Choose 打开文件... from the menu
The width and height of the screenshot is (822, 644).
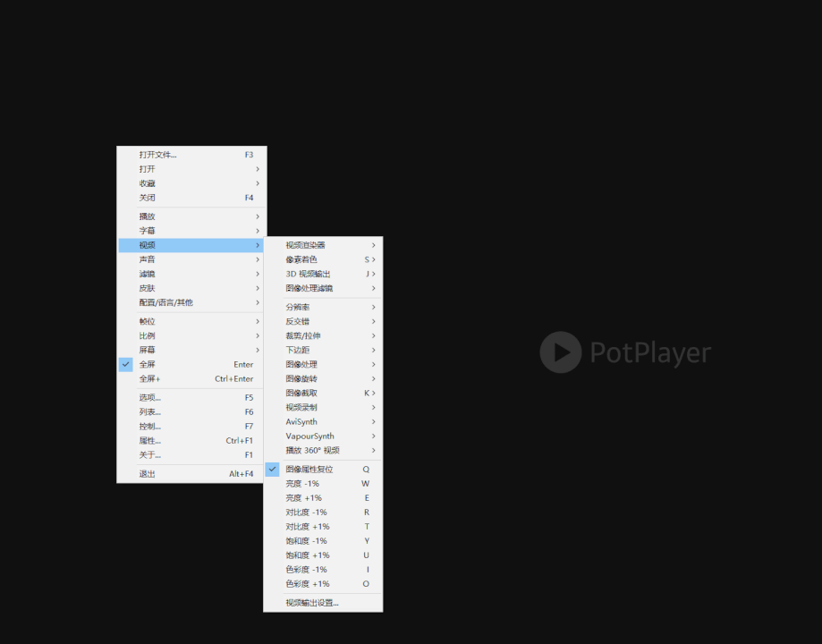coord(191,155)
